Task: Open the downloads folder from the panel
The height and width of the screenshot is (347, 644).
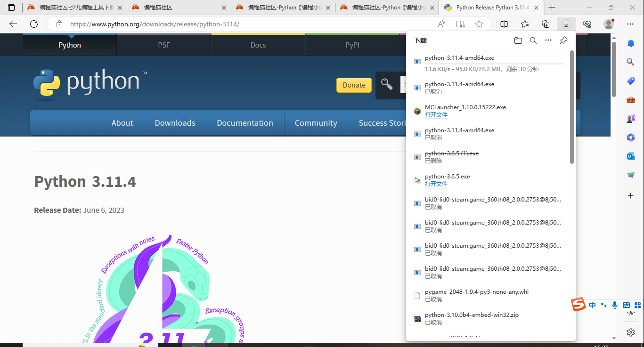Action: point(518,40)
